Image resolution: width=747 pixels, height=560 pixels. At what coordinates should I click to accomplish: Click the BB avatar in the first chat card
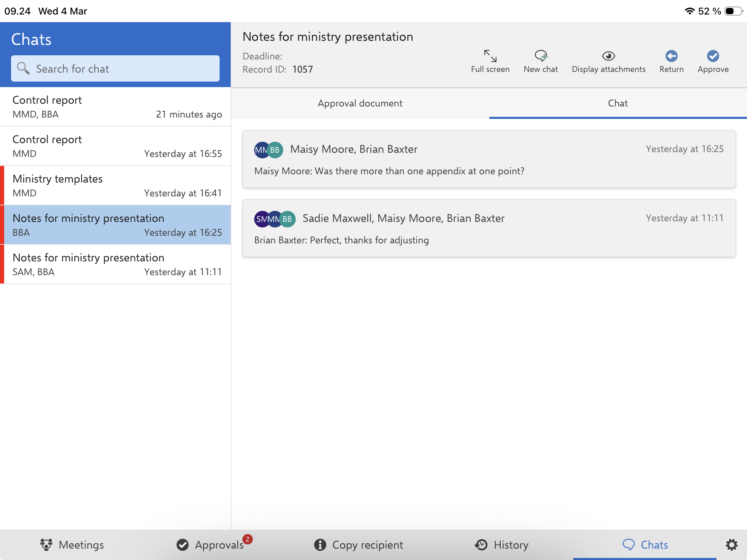[275, 150]
